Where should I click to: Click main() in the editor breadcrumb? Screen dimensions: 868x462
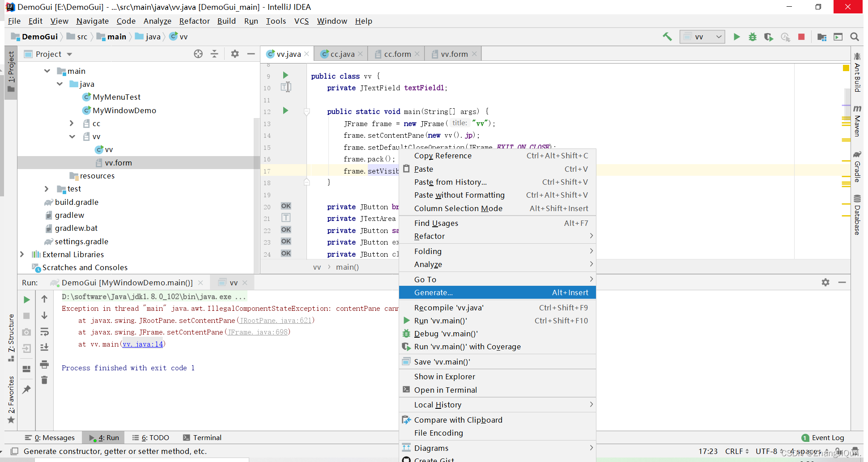[x=347, y=267]
